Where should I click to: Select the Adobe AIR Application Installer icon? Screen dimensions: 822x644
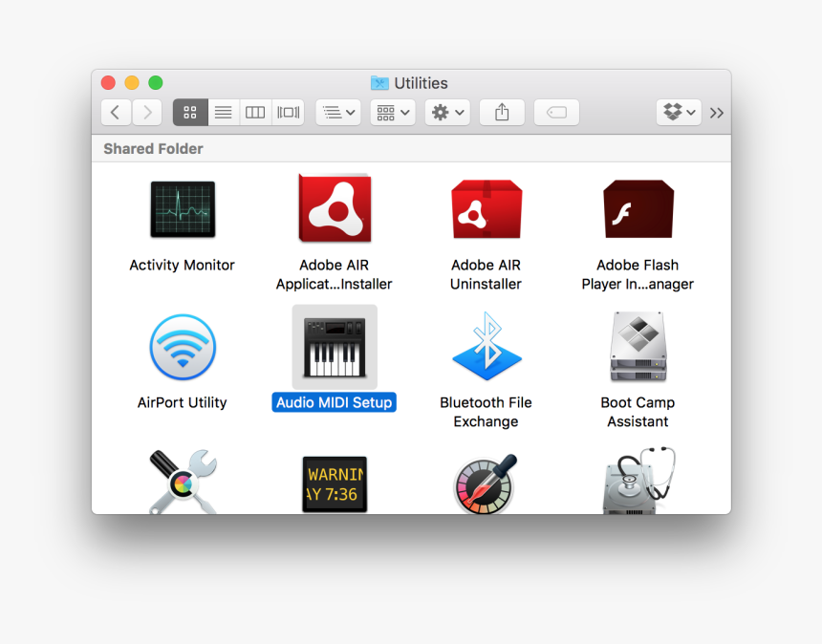click(335, 208)
